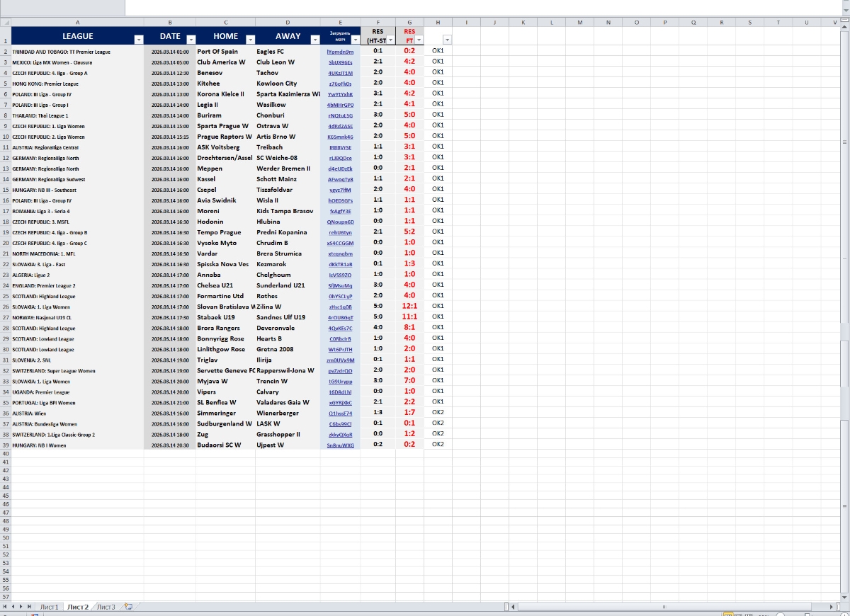Switch to Лист1 sheet tab
Viewport: 850px width, 616px height.
[49, 607]
